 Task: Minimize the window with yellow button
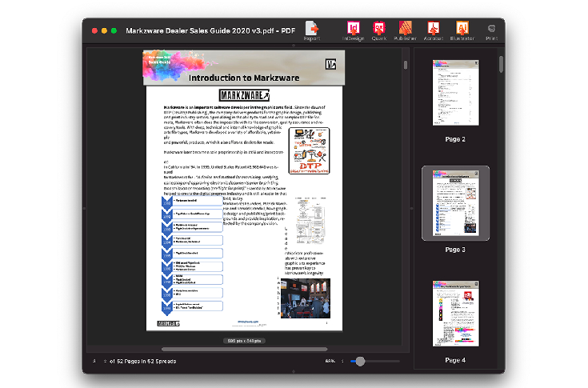(x=104, y=30)
